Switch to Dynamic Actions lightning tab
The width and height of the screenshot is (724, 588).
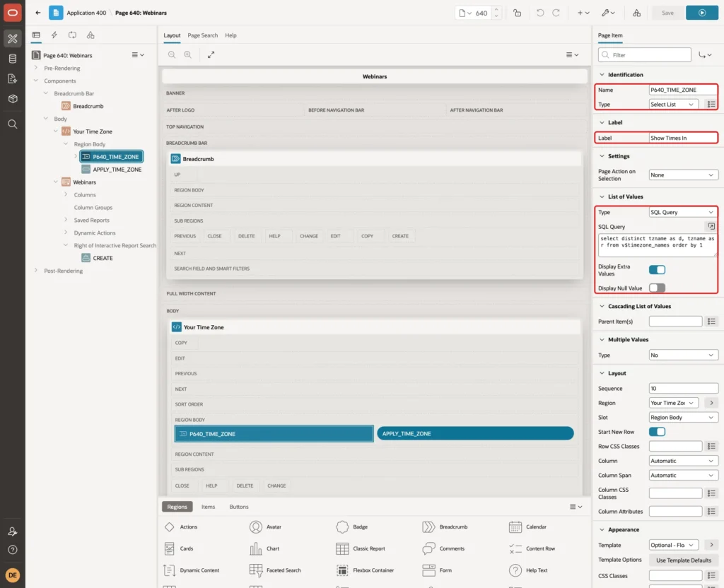tap(54, 35)
